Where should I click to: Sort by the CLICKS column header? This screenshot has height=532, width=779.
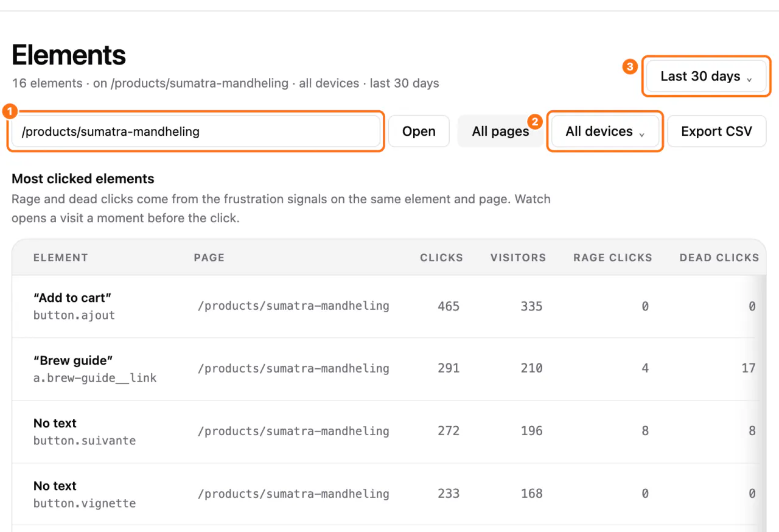(x=441, y=257)
